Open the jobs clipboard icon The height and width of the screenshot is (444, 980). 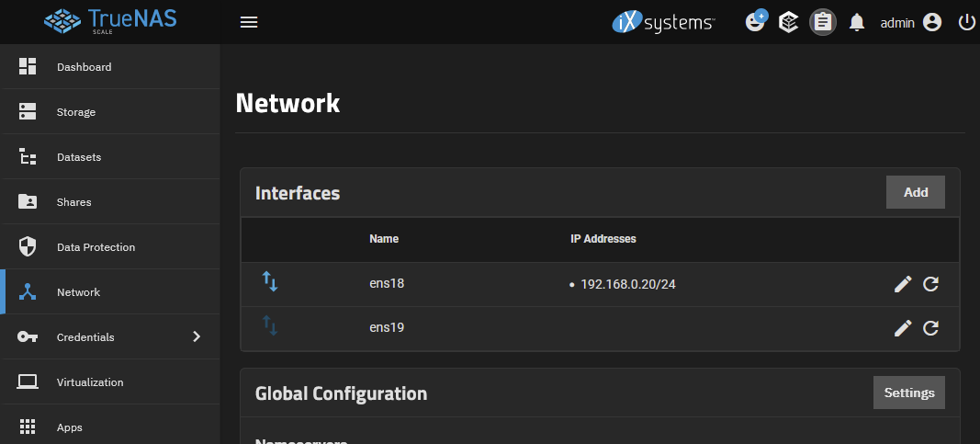tap(822, 22)
